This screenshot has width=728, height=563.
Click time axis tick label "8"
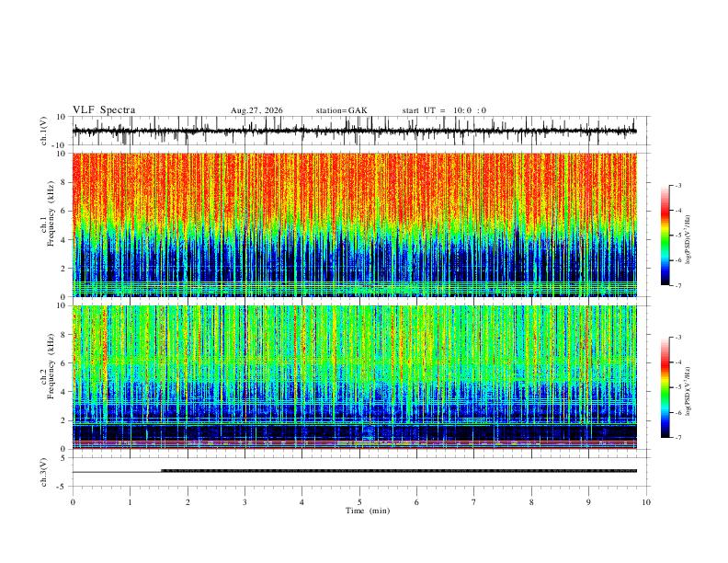tap(531, 502)
